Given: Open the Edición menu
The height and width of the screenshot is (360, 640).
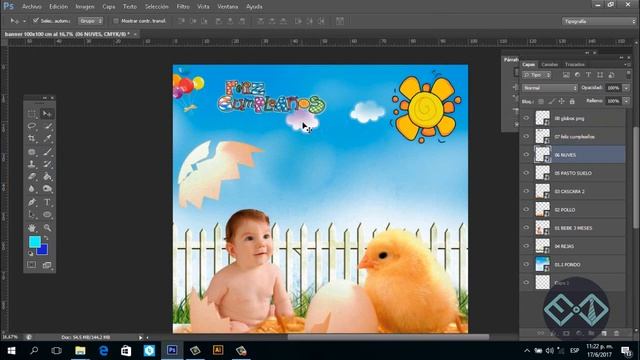Looking at the screenshot, I should tap(58, 7).
